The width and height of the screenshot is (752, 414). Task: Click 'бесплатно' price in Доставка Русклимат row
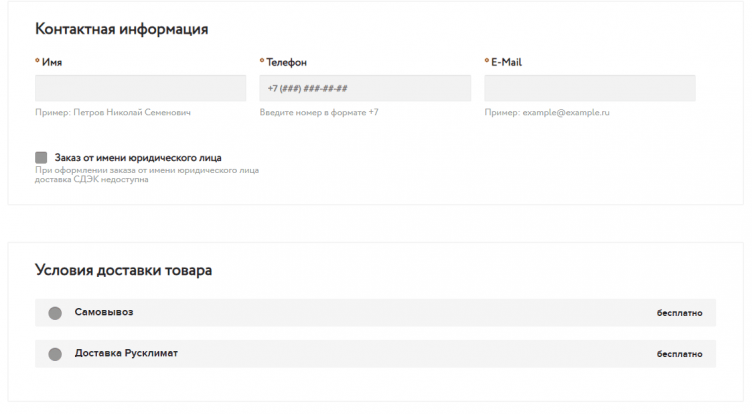(680, 354)
